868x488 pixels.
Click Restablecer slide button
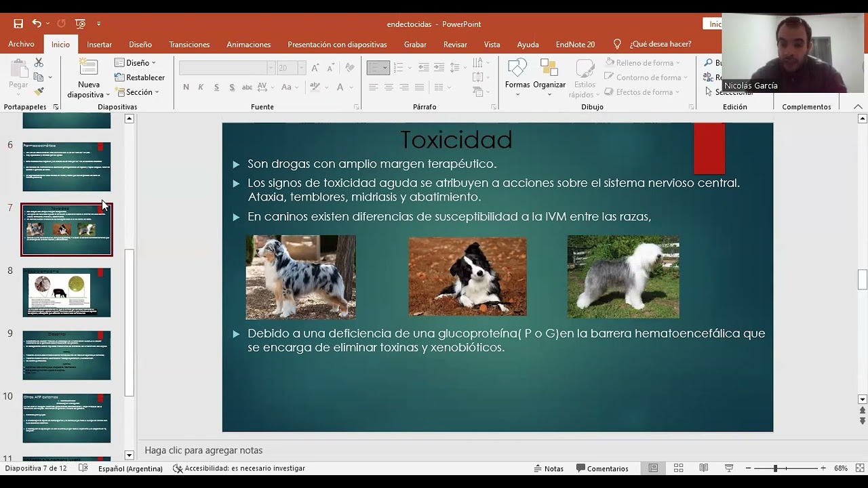tap(140, 77)
